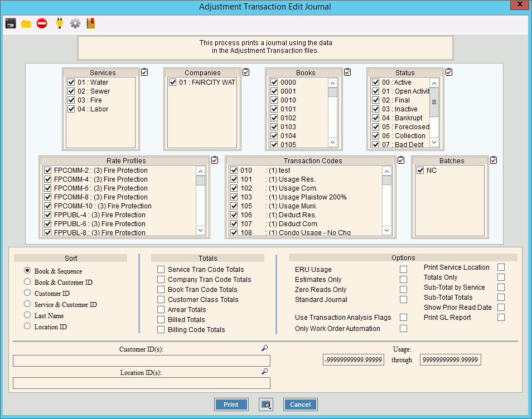
Task: Click the yellow folder open icon
Action: pos(26,23)
